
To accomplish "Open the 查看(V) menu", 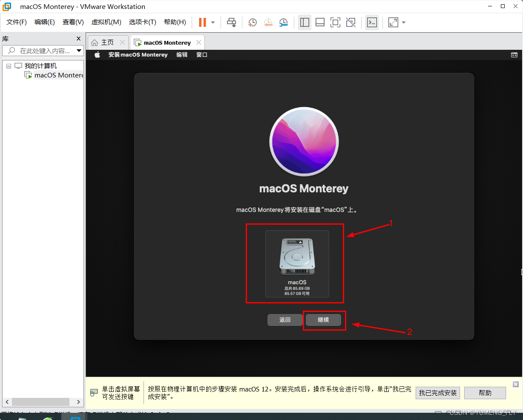I will [x=73, y=22].
